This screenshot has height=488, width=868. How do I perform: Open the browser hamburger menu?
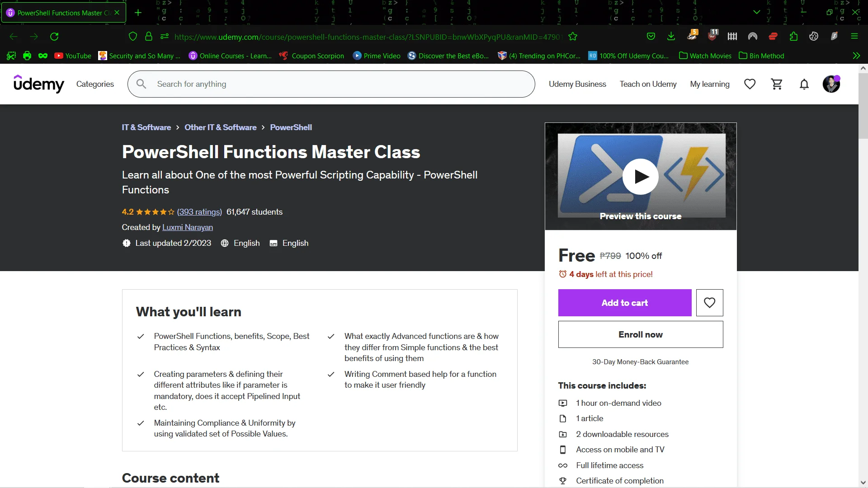[x=854, y=37]
